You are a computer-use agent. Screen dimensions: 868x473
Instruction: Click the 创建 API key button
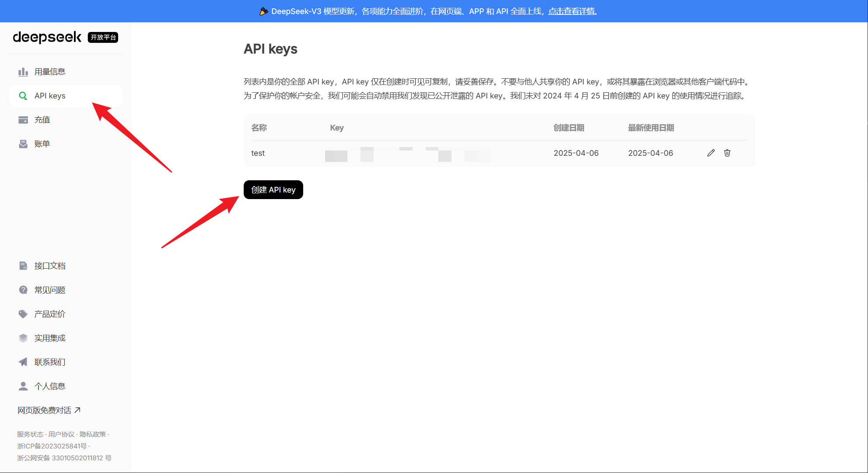(273, 189)
